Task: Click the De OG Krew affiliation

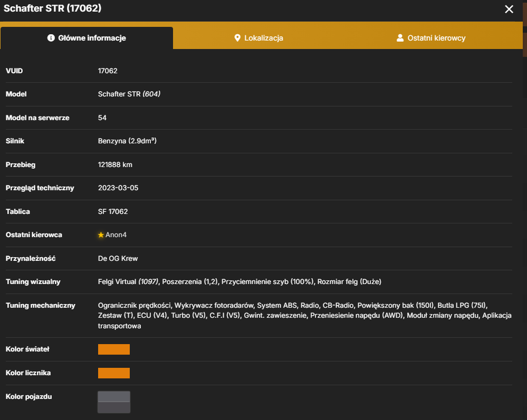Action: click(118, 259)
